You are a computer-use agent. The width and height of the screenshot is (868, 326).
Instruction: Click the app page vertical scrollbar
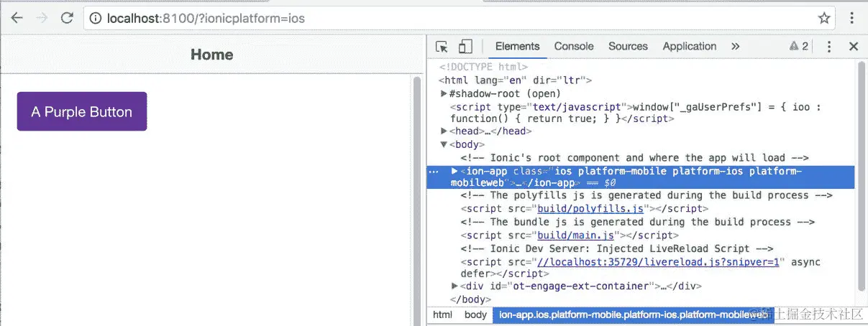[417, 200]
